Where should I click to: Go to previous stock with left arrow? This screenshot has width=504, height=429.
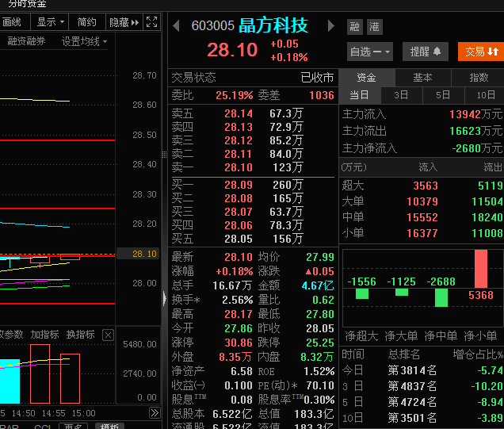click(176, 25)
